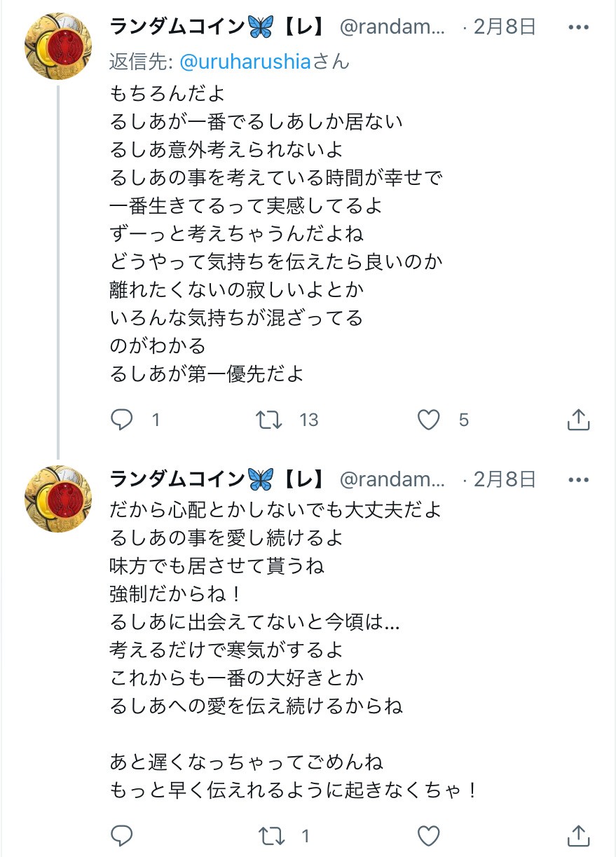Retweet the first tweet with 13 retweets

[269, 420]
